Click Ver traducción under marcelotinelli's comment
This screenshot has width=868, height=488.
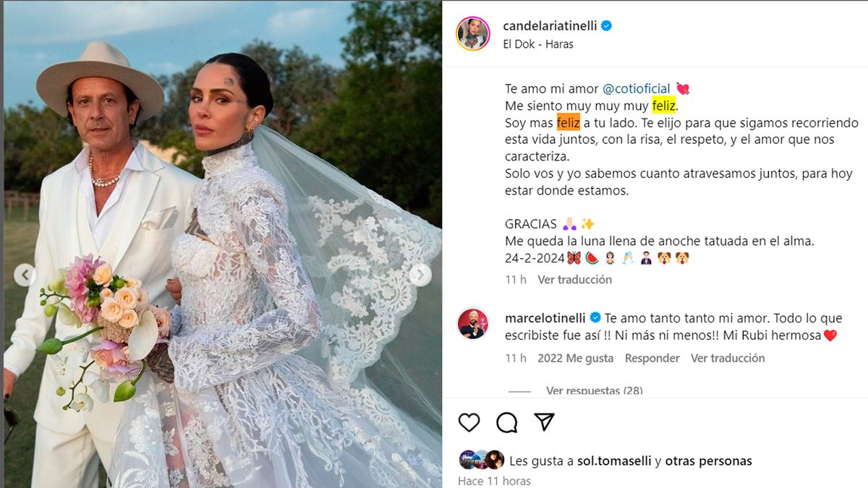(728, 358)
